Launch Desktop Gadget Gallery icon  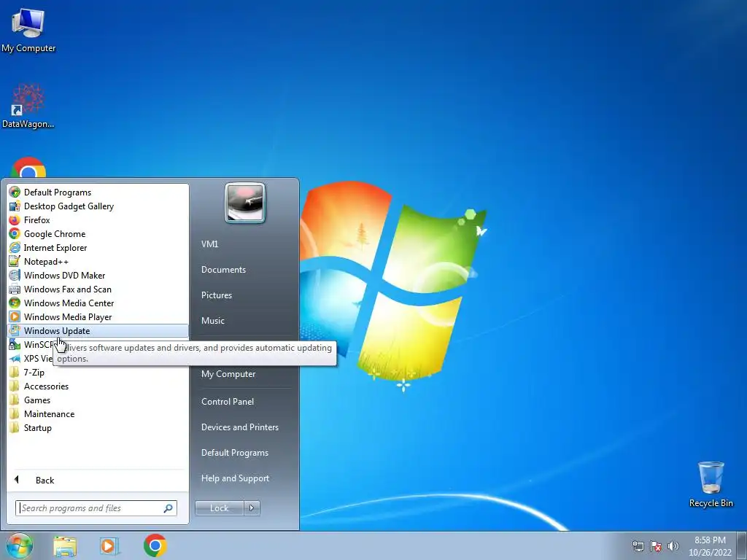pos(15,206)
